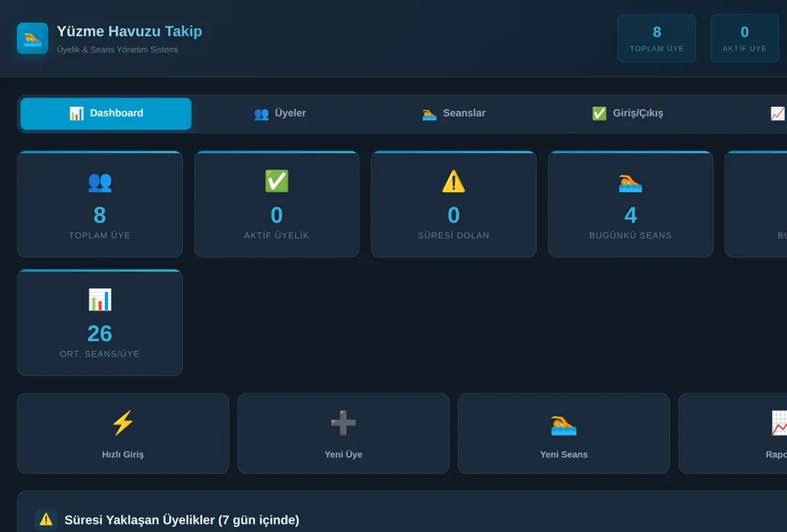Switch to the Üyeler tab
787x532 pixels.
point(280,113)
